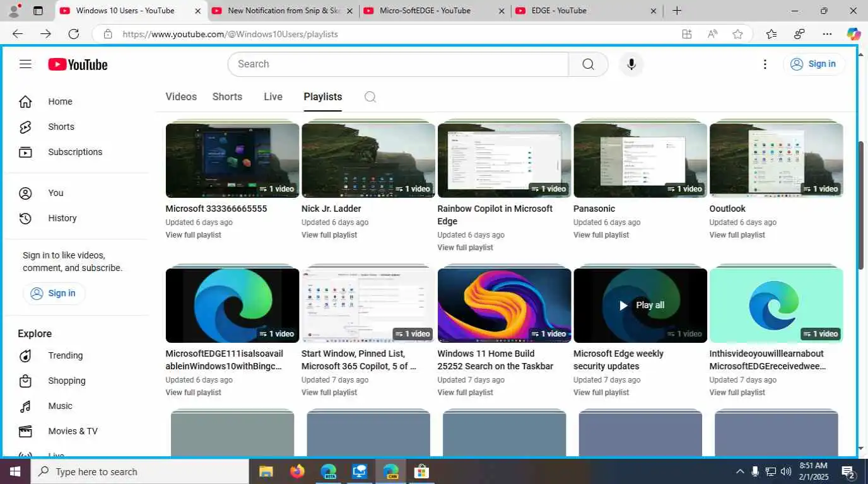This screenshot has height=484, width=868.
Task: Open MicrosoftEDGE111 playlist thumbnail
Action: coord(232,305)
